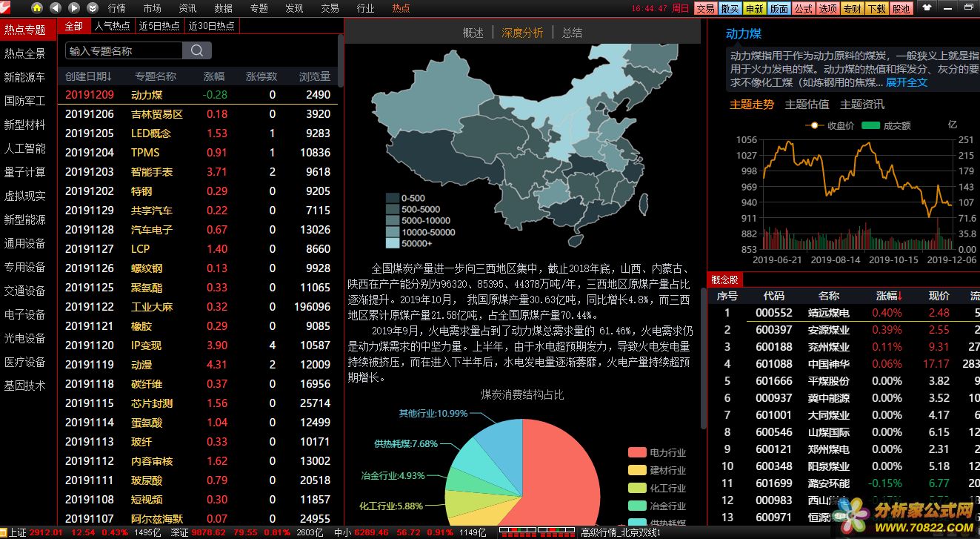Select 国防军工 in the left sidebar

pyautogui.click(x=25, y=101)
